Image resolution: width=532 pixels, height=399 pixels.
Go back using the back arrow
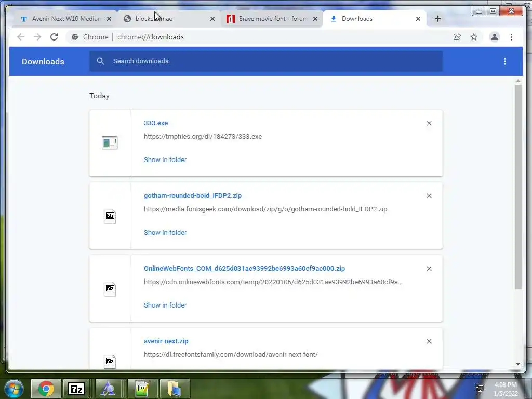[x=21, y=37]
